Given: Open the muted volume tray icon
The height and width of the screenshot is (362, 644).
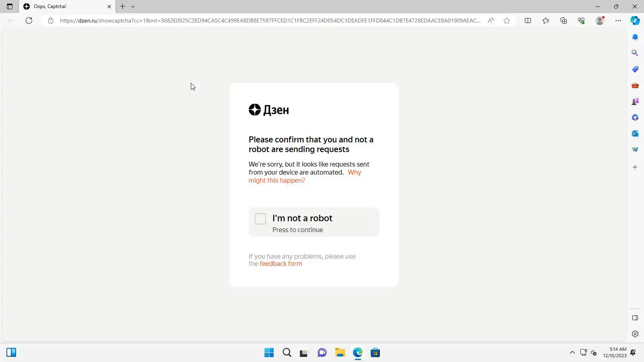Looking at the screenshot, I should [x=594, y=353].
